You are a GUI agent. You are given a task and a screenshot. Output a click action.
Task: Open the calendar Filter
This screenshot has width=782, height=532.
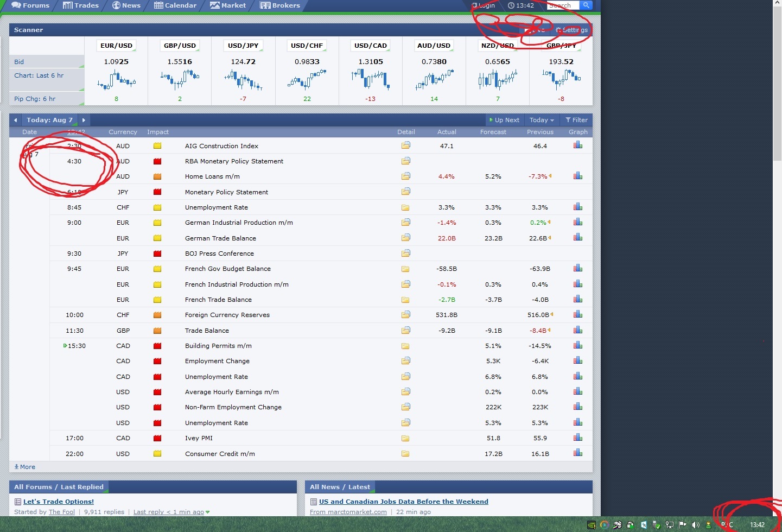(x=576, y=120)
